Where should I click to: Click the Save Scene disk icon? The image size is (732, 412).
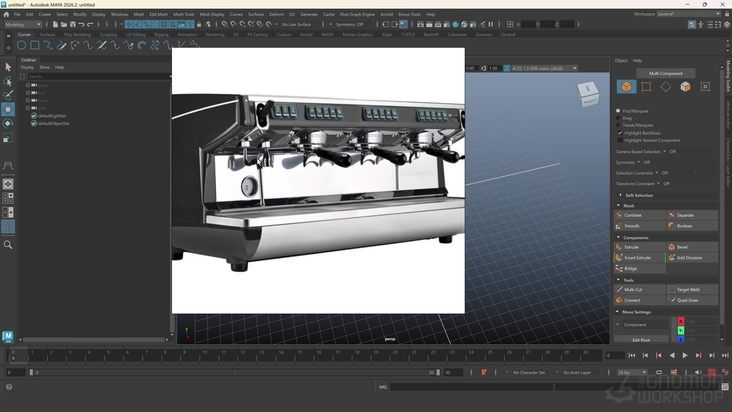(72, 24)
